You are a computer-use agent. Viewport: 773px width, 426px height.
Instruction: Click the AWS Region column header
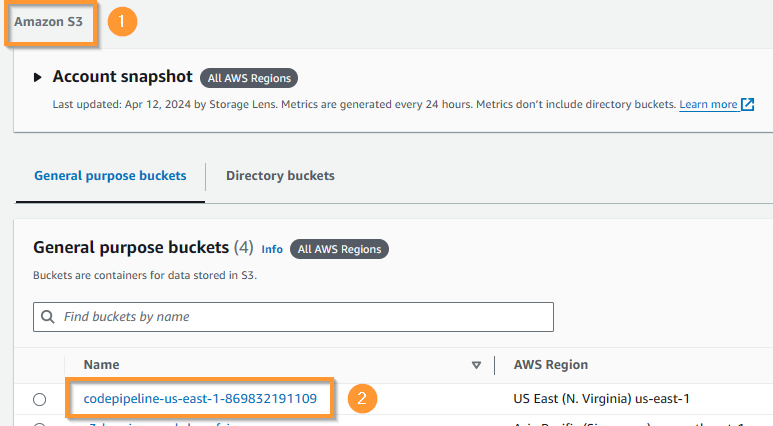(551, 365)
